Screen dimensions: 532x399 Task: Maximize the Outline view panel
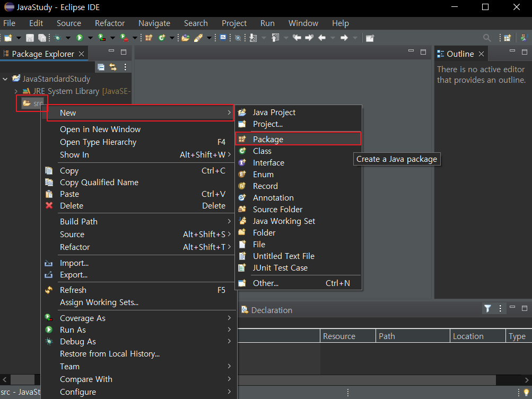525,52
